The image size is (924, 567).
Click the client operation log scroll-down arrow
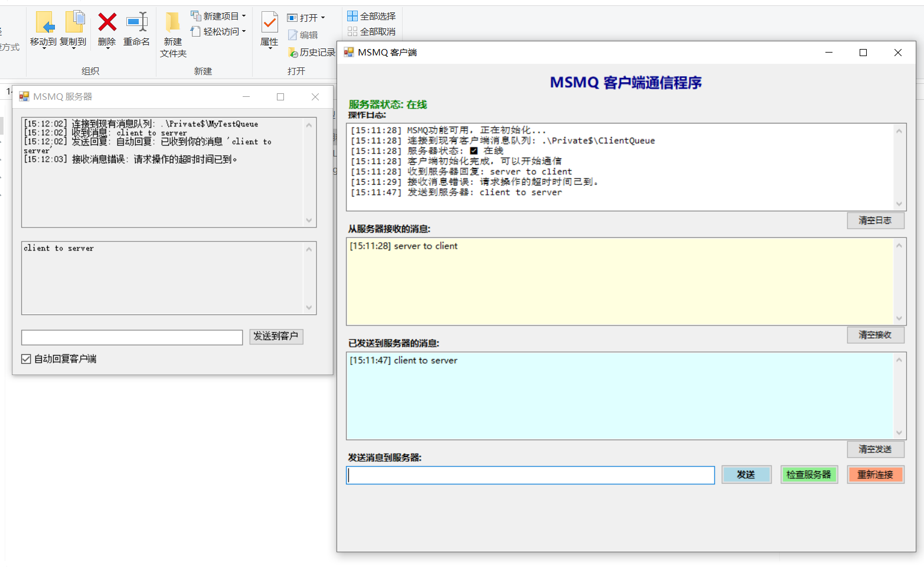899,204
